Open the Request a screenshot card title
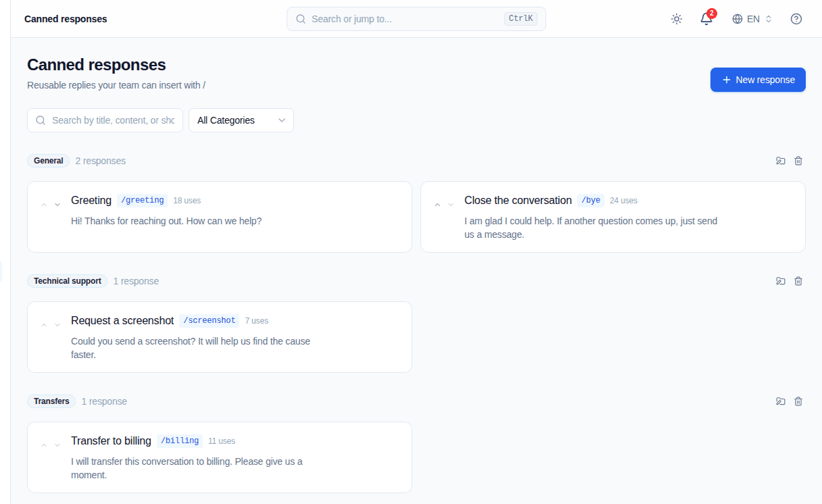The image size is (822, 504). 122,320
